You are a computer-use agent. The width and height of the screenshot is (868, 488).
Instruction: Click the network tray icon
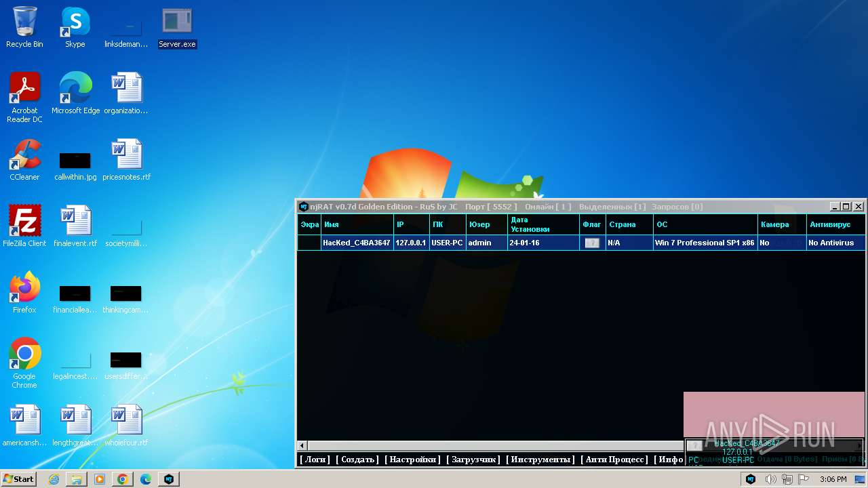tap(787, 479)
